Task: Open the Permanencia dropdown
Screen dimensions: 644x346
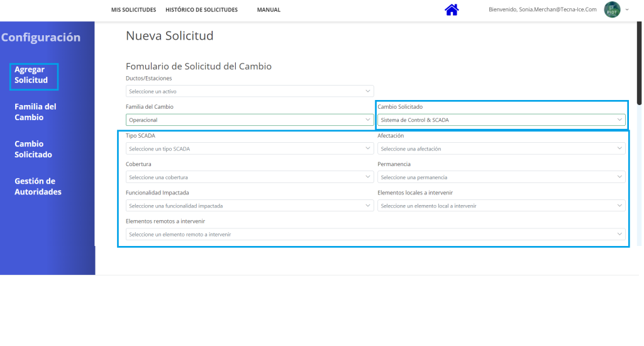Action: 501,177
